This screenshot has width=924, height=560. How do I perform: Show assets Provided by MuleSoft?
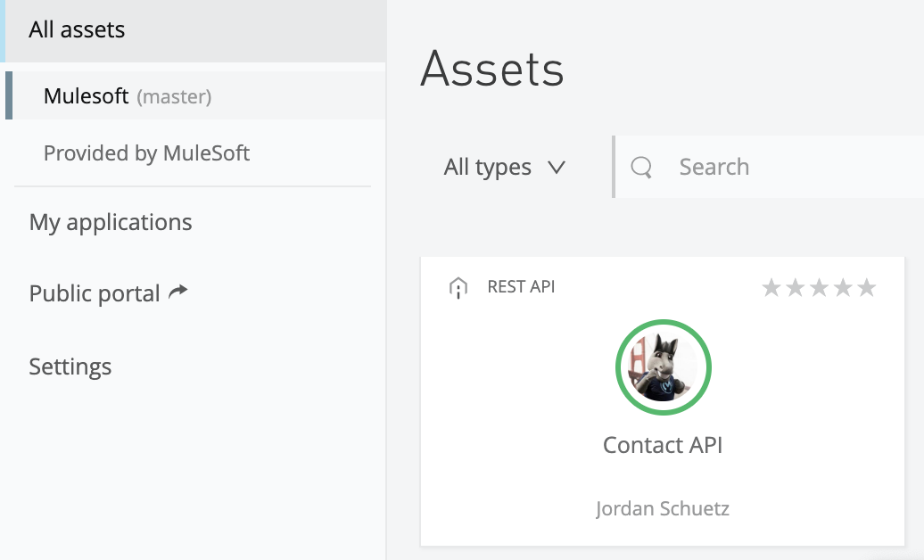click(147, 153)
